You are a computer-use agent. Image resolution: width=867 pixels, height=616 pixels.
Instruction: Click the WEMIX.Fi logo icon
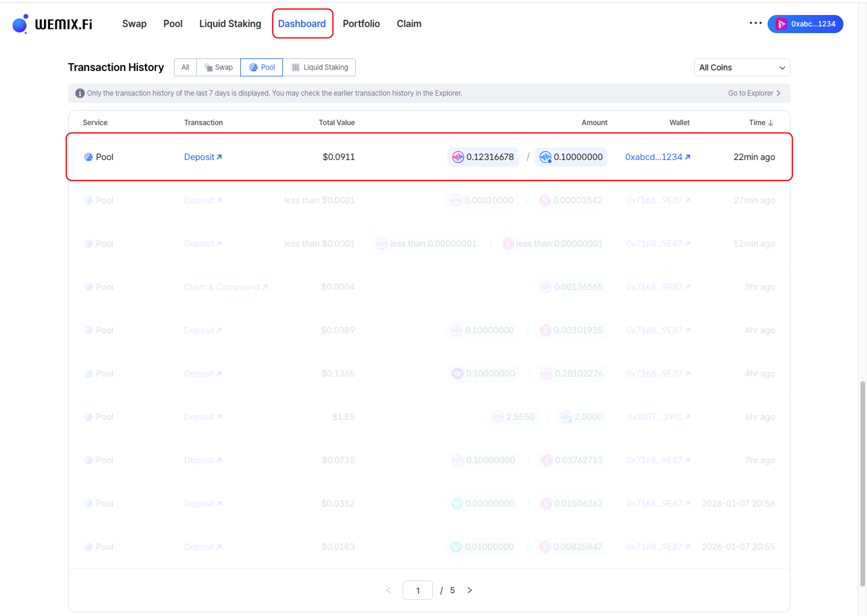pos(20,24)
